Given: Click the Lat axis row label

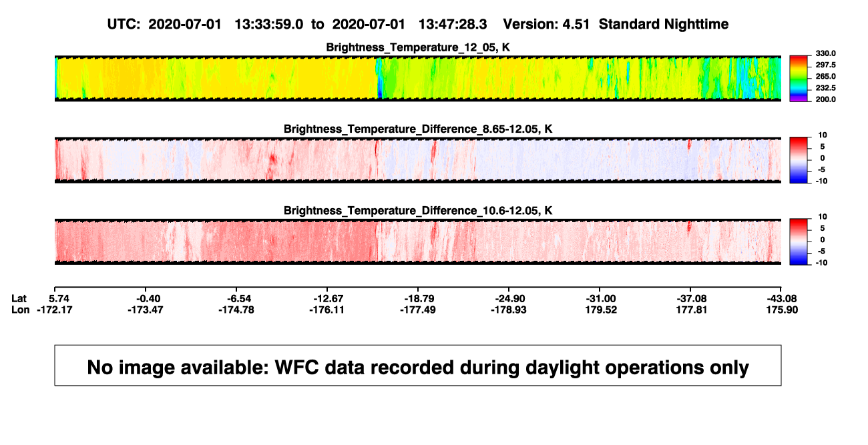Looking at the screenshot, I should pos(19,298).
